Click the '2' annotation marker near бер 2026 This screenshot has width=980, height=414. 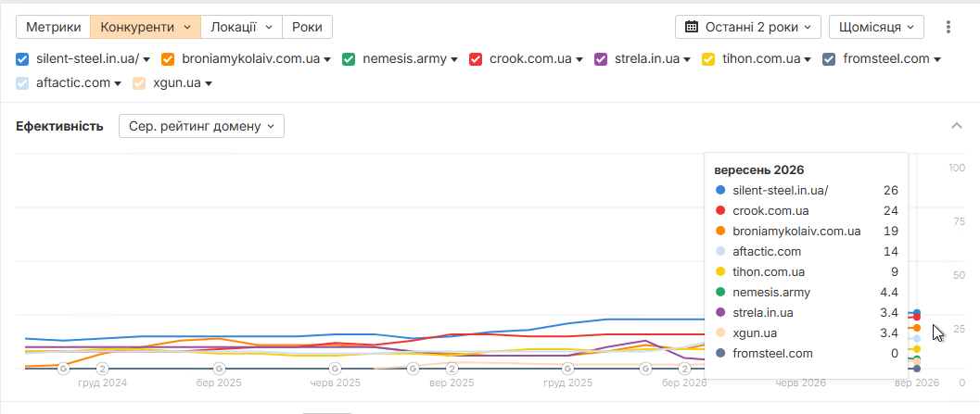coord(684,369)
